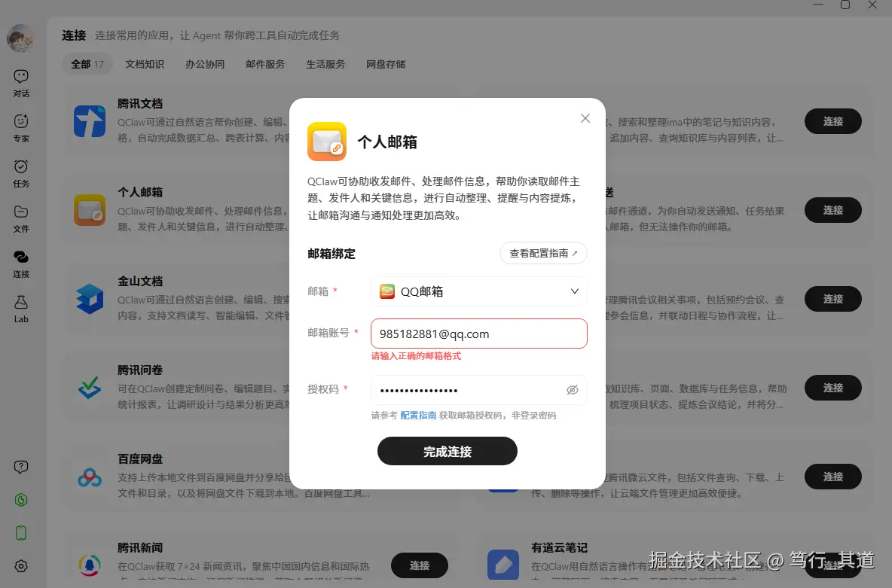The image size is (892, 588).
Task: Click the 邮箱绑定 section heading
Action: [x=331, y=254]
